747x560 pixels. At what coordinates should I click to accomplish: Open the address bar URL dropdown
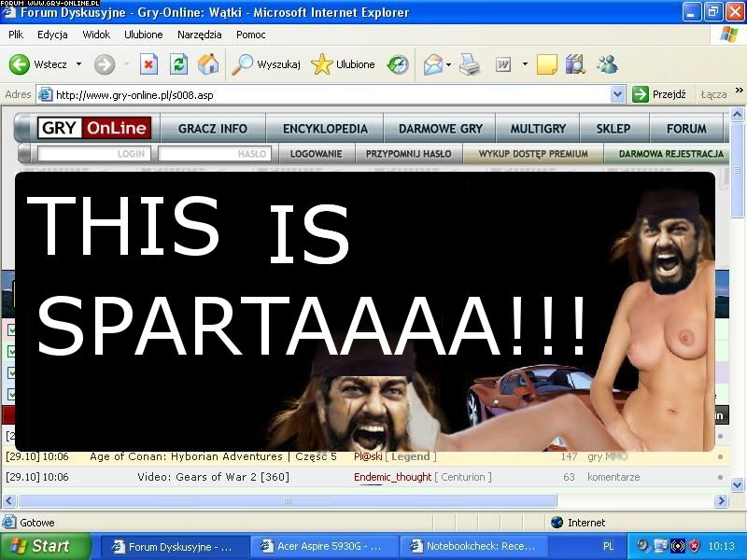point(617,94)
